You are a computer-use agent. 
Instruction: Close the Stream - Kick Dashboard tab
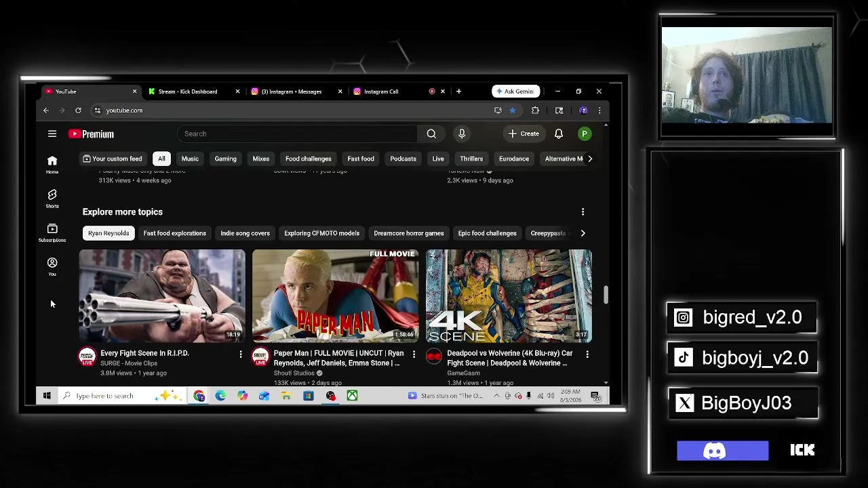point(237,91)
